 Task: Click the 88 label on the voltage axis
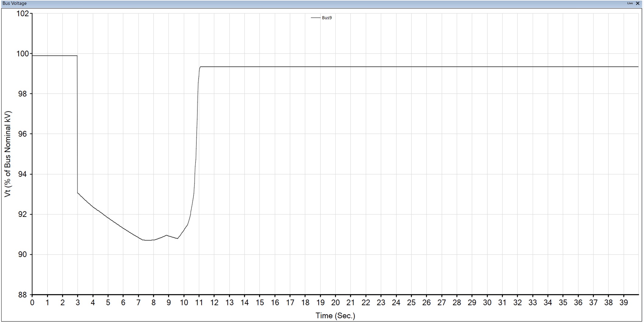tap(23, 295)
